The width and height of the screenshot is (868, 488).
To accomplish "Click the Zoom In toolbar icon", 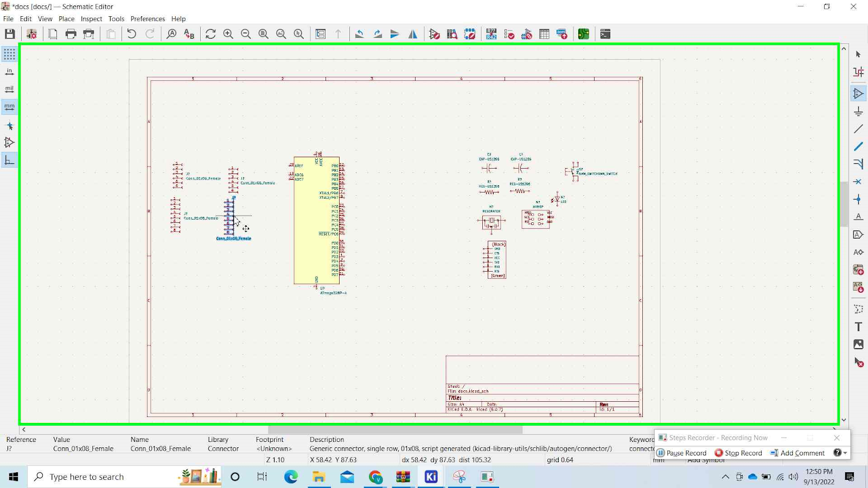I will tap(228, 34).
